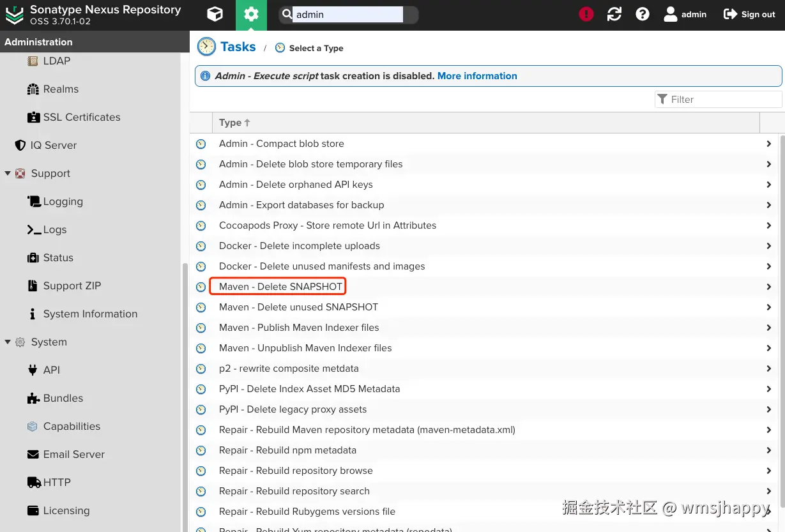Click chevron on PyPI - Delete legacy proxy assets row

(768, 409)
